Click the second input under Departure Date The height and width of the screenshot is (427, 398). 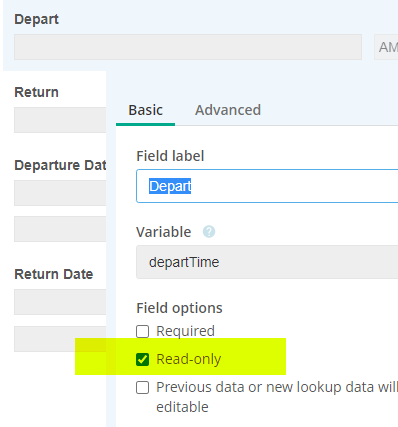click(x=60, y=229)
